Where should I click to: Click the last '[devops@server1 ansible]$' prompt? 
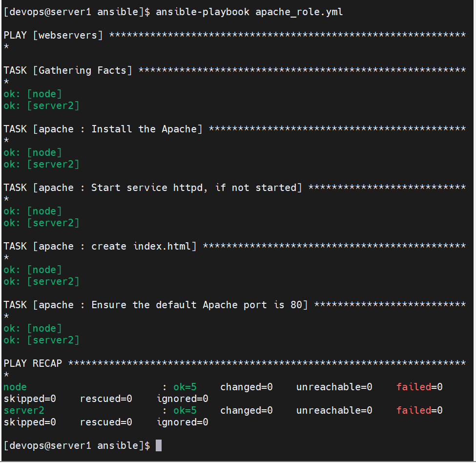[x=77, y=445]
